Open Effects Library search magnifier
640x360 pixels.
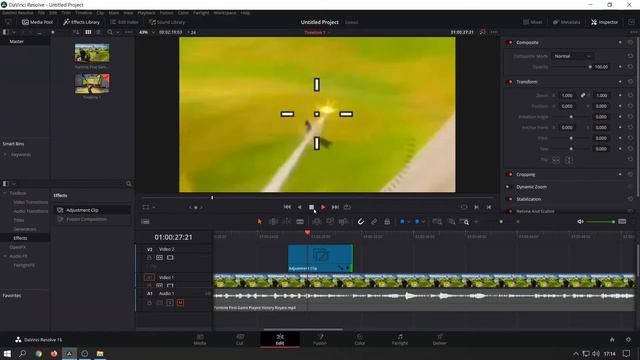(129, 184)
